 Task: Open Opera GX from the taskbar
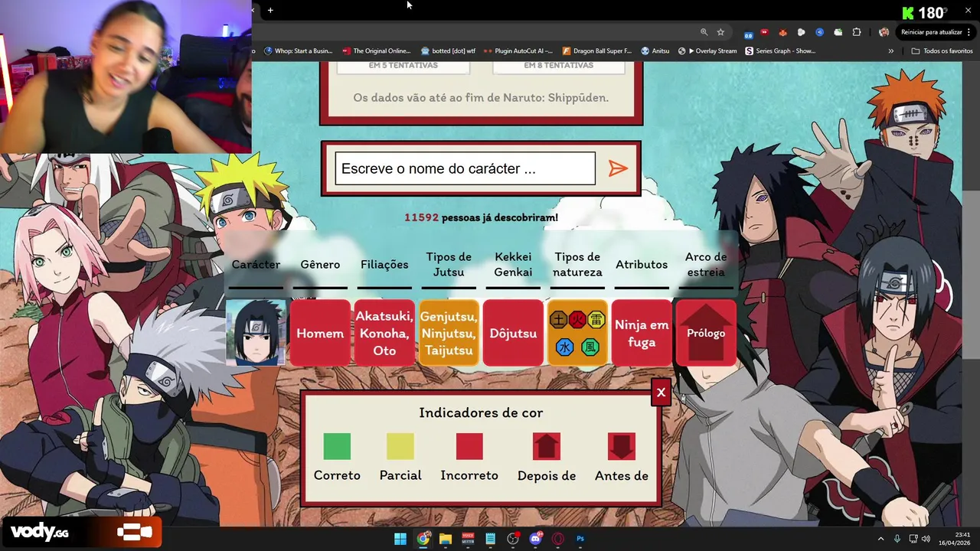[x=558, y=539]
